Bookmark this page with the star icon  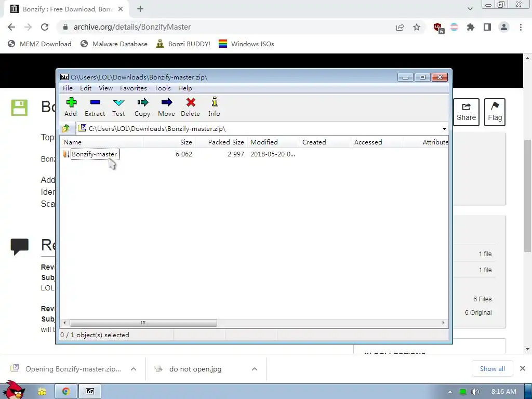point(417,27)
